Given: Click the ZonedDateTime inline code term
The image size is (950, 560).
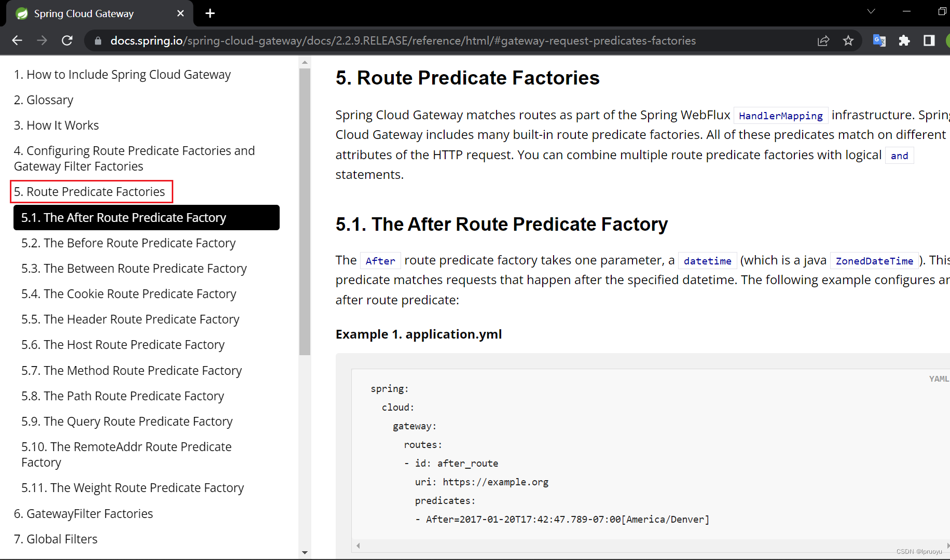Looking at the screenshot, I should (x=874, y=261).
